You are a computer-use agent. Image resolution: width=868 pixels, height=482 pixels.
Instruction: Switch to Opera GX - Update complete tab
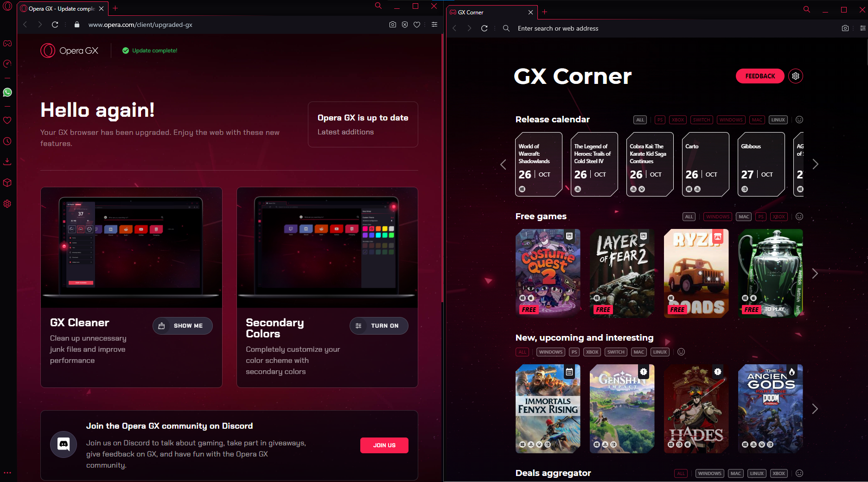[x=62, y=8]
